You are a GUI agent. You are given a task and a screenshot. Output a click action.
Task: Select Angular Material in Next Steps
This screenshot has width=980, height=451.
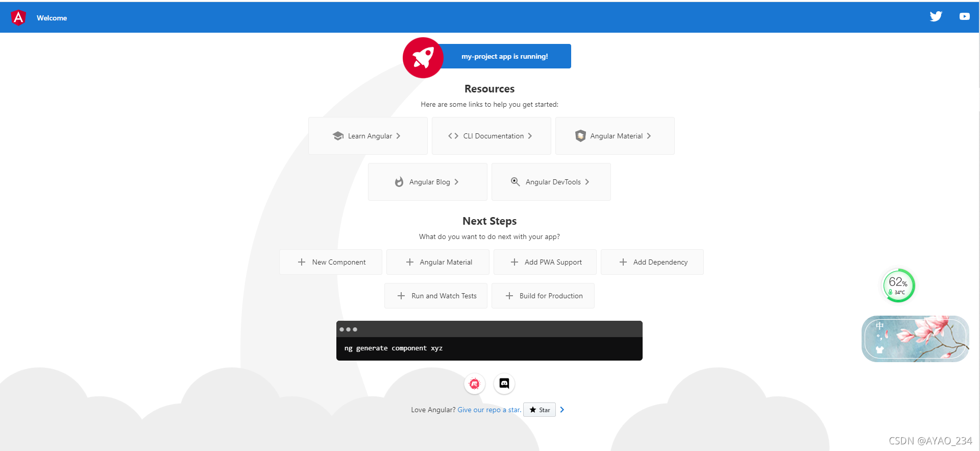pos(438,262)
